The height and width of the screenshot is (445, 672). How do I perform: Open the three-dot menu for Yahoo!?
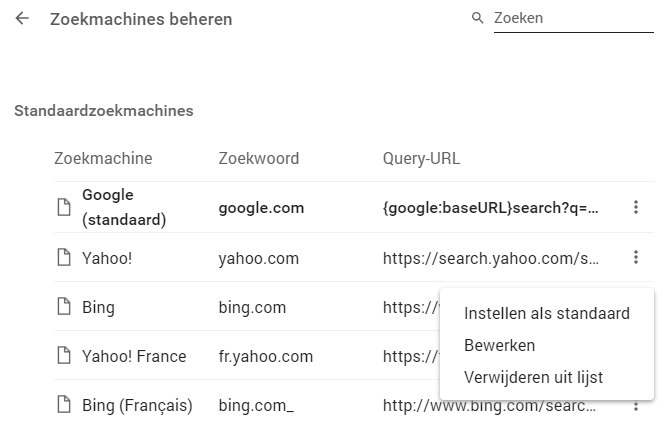tap(635, 258)
